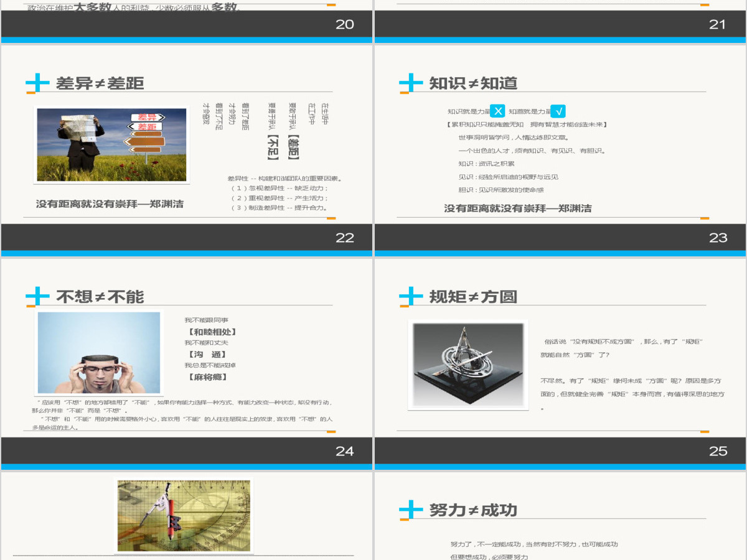Click the vertical text 【不足】
747x560 pixels.
(272, 147)
